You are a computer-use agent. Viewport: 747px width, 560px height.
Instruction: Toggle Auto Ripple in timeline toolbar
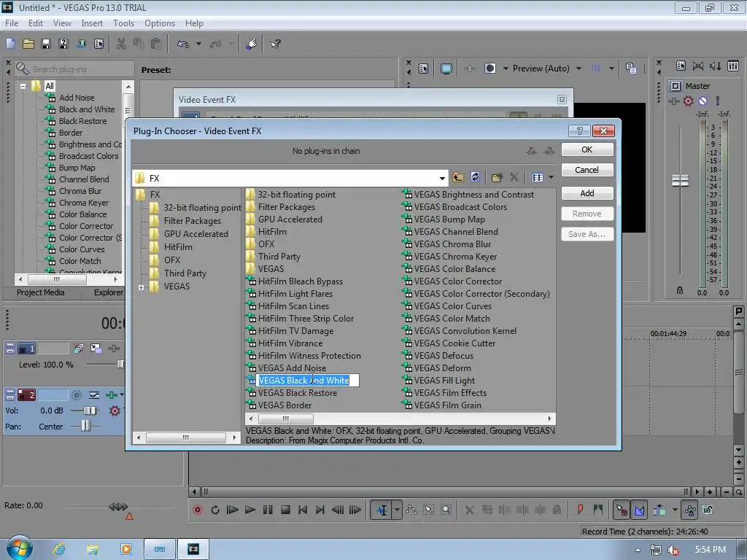659,510
